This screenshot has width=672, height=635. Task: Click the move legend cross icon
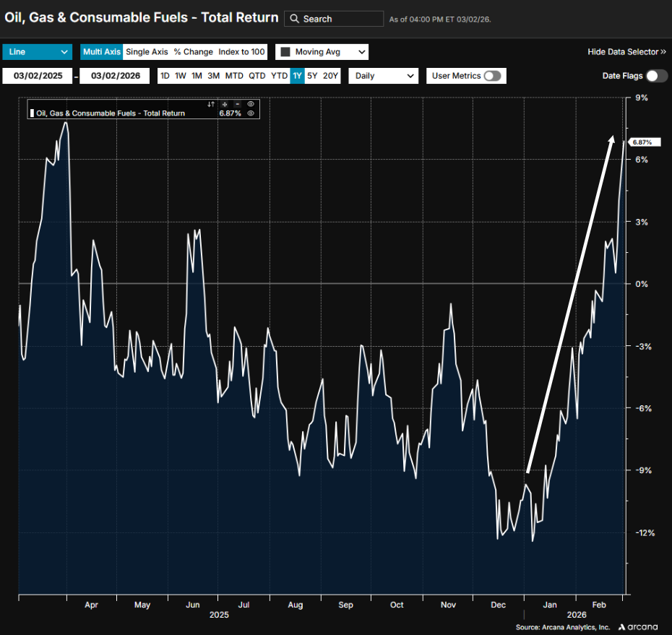[225, 104]
